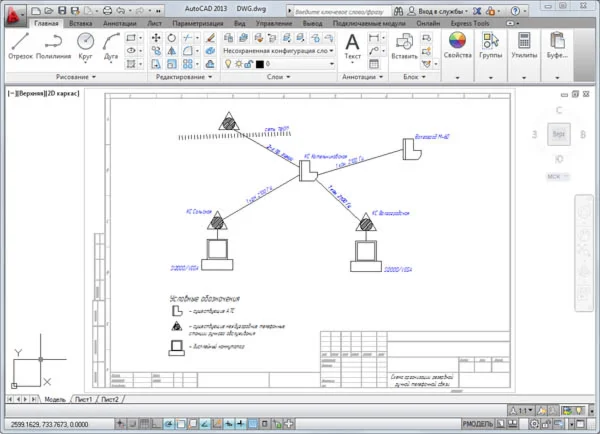Click the create block icon
600x434 pixels.
(426, 38)
